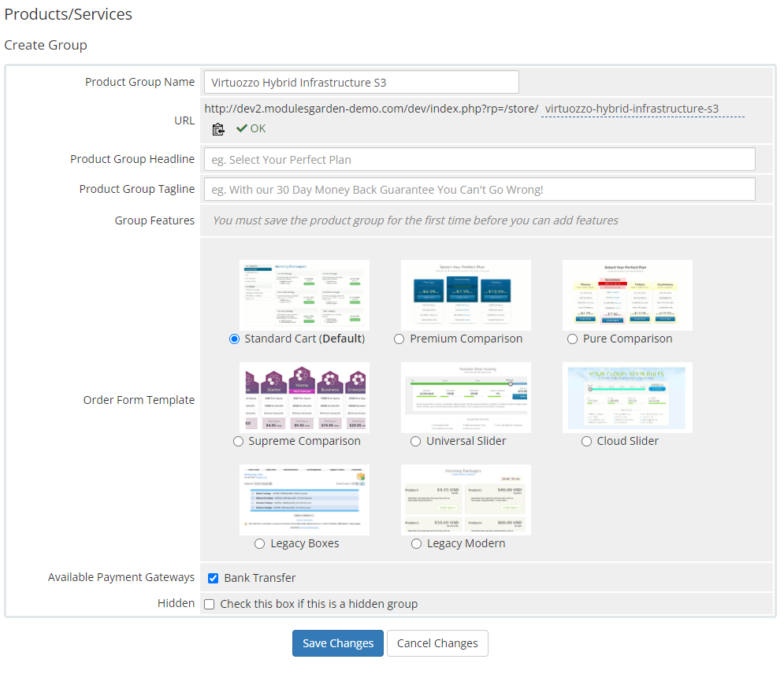Uncheck the Bank Transfer gateway checkbox
784x674 pixels.
click(213, 579)
